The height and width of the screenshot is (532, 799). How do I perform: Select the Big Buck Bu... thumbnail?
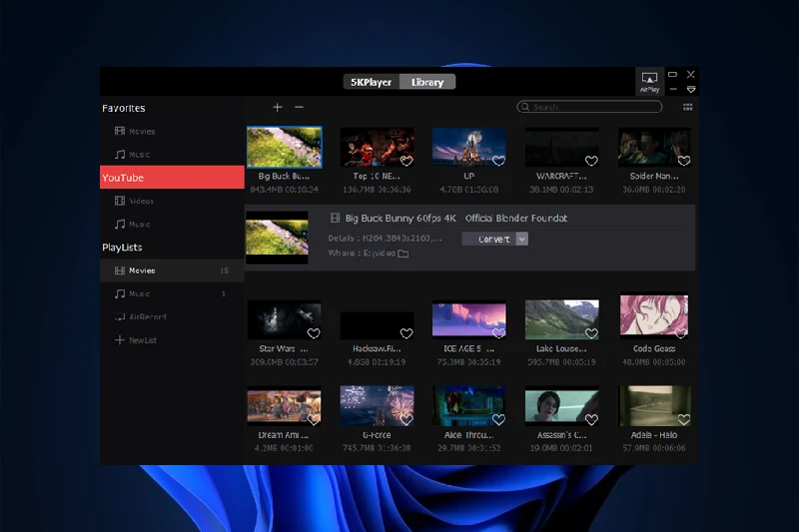(285, 147)
